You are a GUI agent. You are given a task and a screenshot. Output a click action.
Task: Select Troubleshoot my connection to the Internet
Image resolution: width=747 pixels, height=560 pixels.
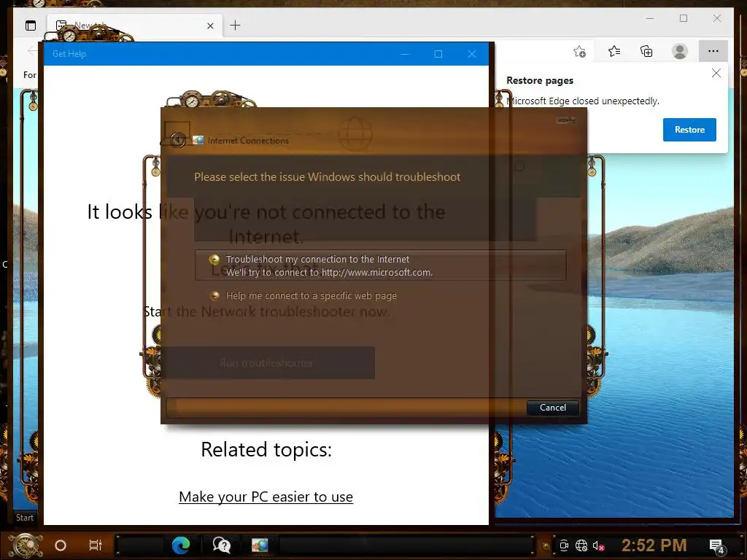coord(380,265)
